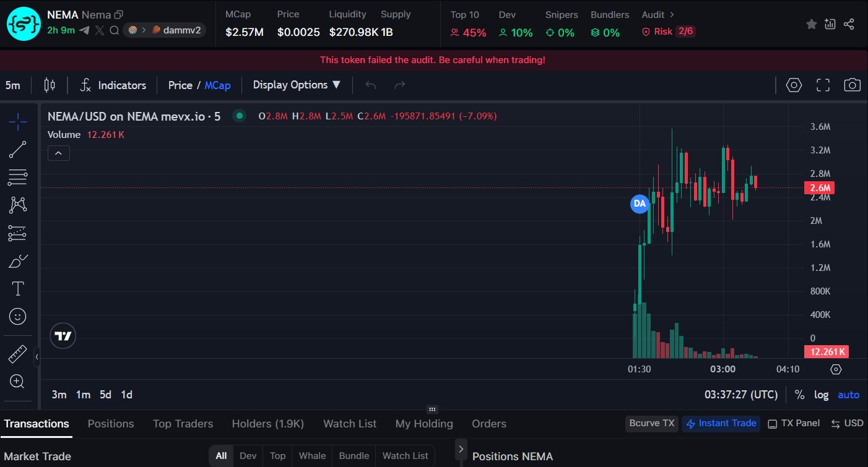The image size is (868, 467).
Task: Toggle percent scale mode
Action: 800,395
